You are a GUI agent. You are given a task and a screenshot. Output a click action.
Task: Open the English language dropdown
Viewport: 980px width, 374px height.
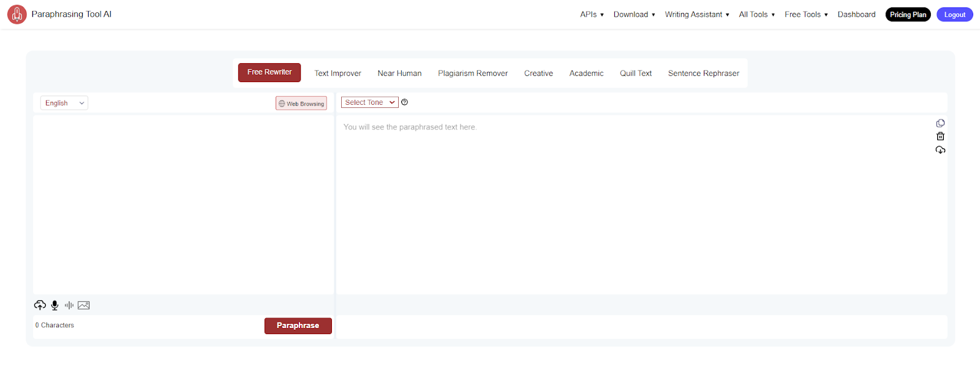[64, 103]
